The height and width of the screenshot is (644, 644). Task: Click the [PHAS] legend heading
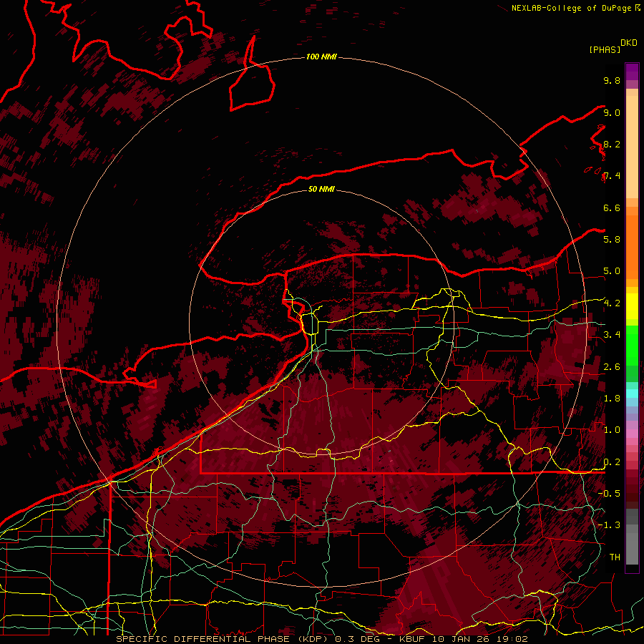tap(605, 49)
